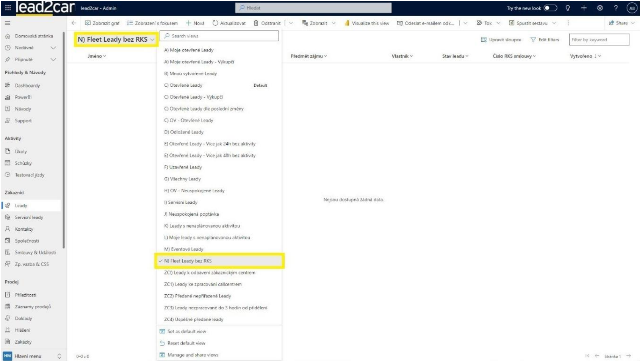This screenshot has width=642, height=364.
Task: Open the N) Fleet Leady bez RKS view selector
Action: tap(116, 39)
